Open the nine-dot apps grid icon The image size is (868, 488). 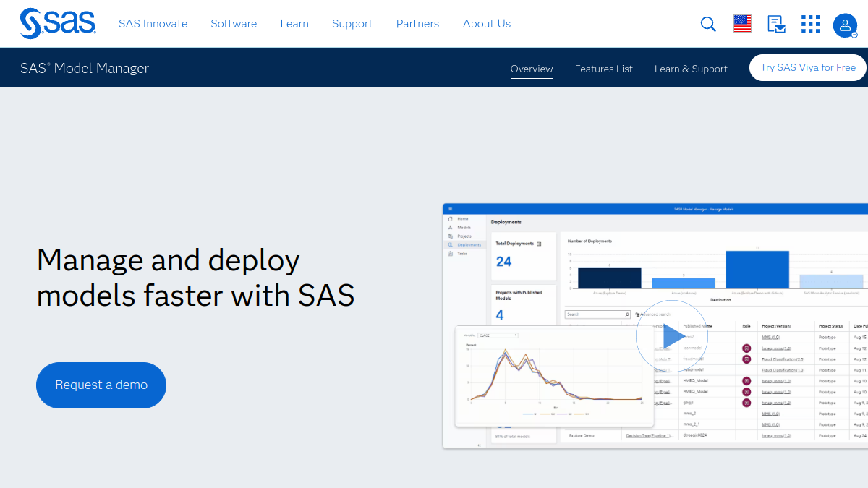(811, 24)
